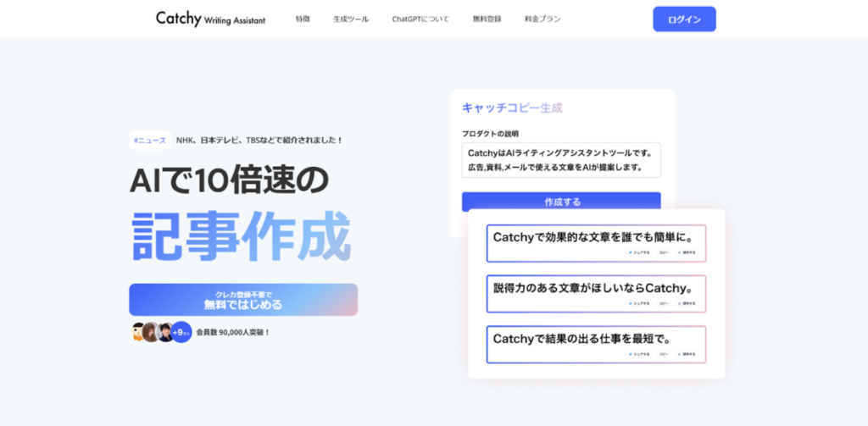Viewport: 868px width, 426px height.
Task: Click the 無料ではじめる call-to-action button
Action: pos(243,300)
